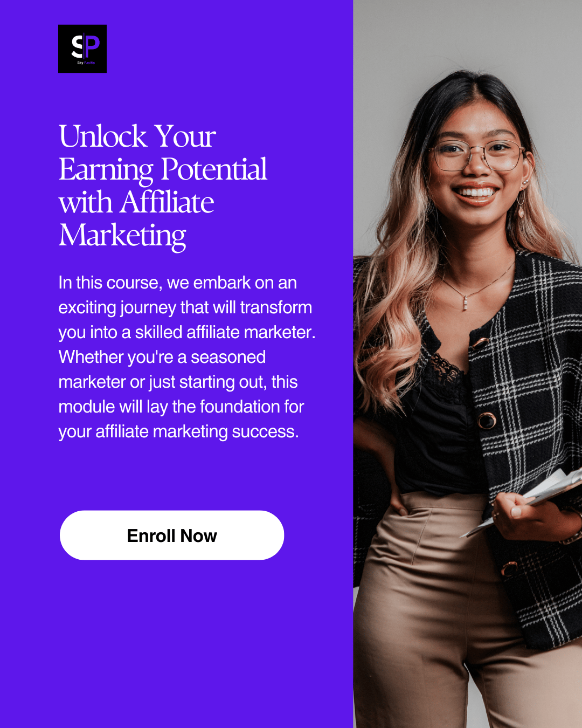Click the 'In this course, we embark' line

[x=178, y=283]
